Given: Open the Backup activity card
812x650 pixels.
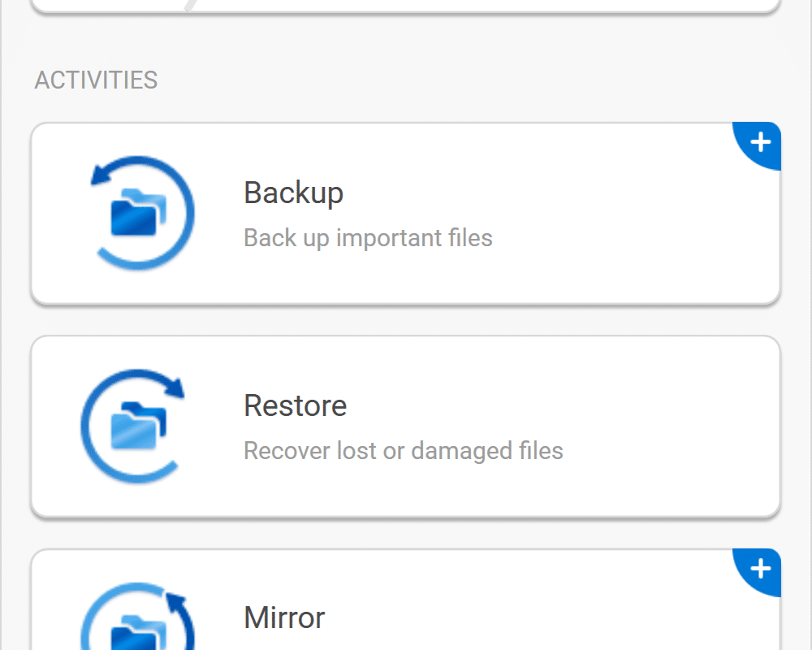Looking at the screenshot, I should [x=405, y=213].
